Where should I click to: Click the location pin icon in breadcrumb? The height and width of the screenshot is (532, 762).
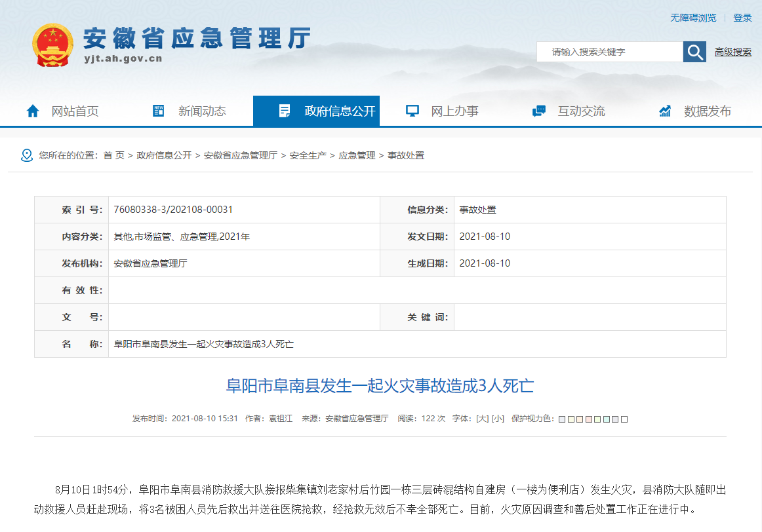[x=27, y=155]
